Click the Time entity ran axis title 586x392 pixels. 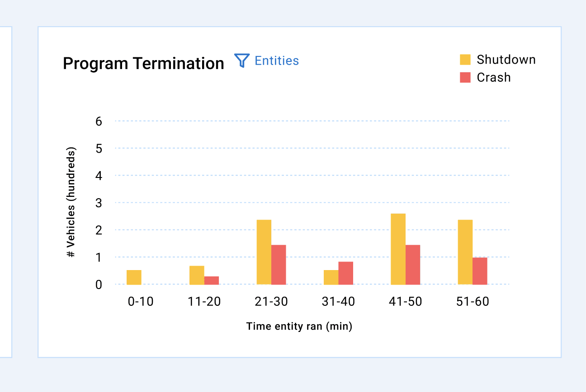pos(299,326)
